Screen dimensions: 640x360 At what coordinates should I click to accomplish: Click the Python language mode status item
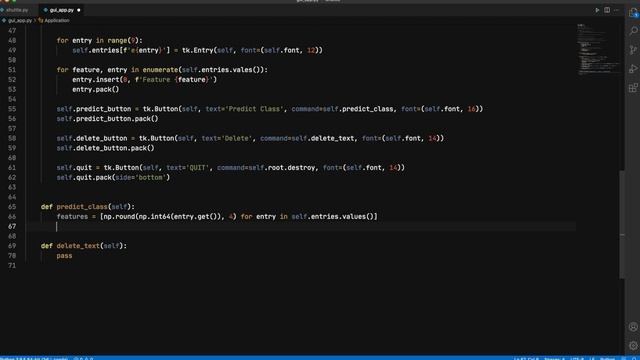coord(607,358)
